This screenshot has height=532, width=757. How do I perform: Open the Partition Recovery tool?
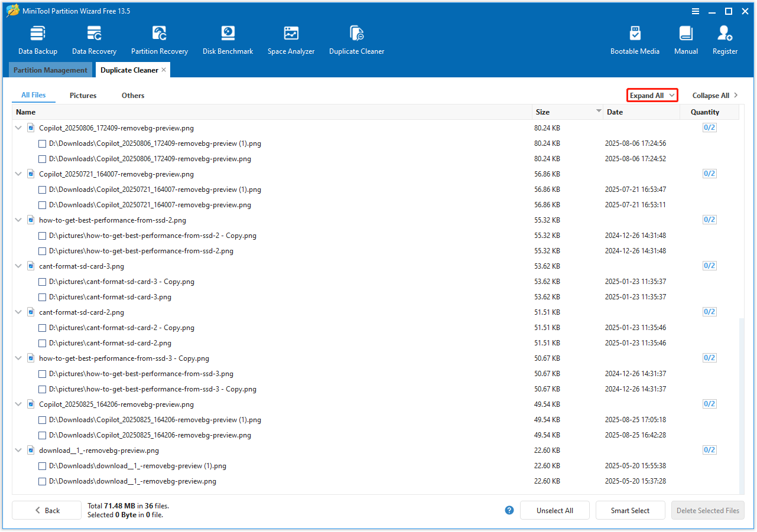159,40
